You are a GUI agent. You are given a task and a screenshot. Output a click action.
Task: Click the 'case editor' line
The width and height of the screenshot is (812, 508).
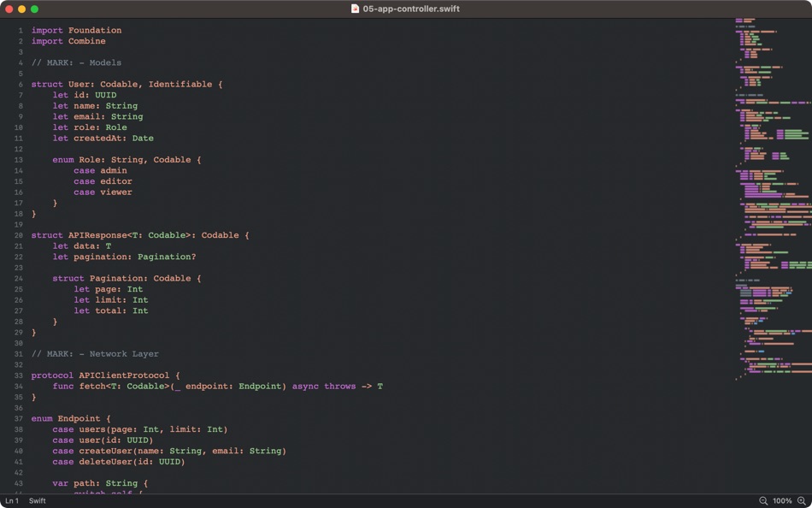coord(103,181)
